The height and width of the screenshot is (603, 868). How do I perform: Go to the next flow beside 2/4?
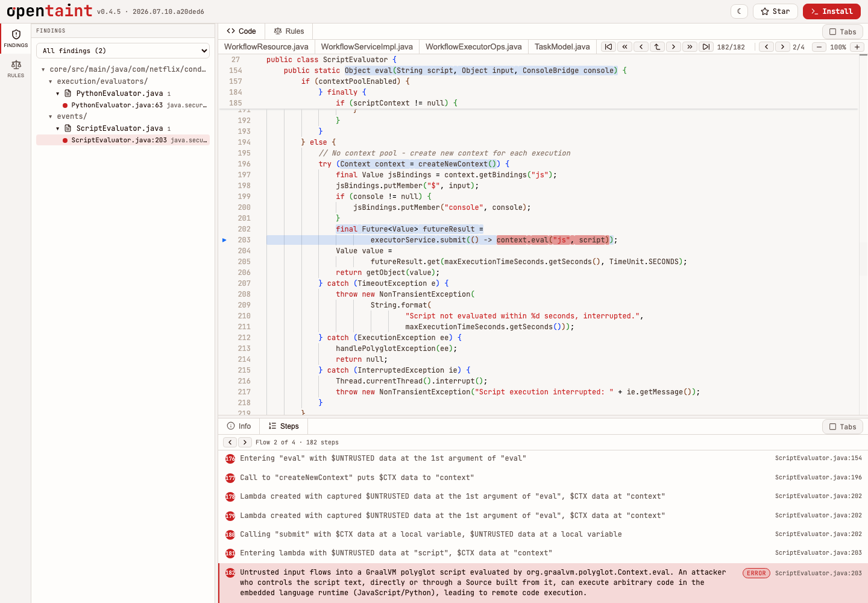782,46
